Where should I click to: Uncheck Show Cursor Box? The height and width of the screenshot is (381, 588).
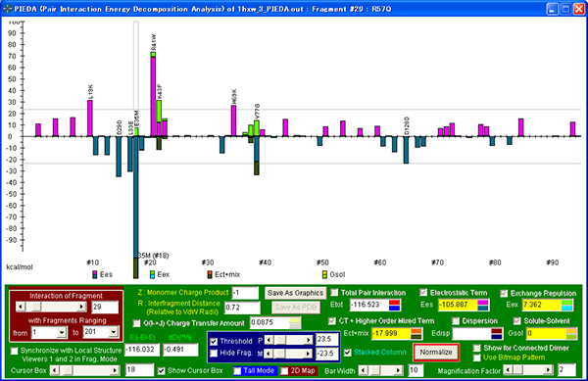tap(162, 370)
